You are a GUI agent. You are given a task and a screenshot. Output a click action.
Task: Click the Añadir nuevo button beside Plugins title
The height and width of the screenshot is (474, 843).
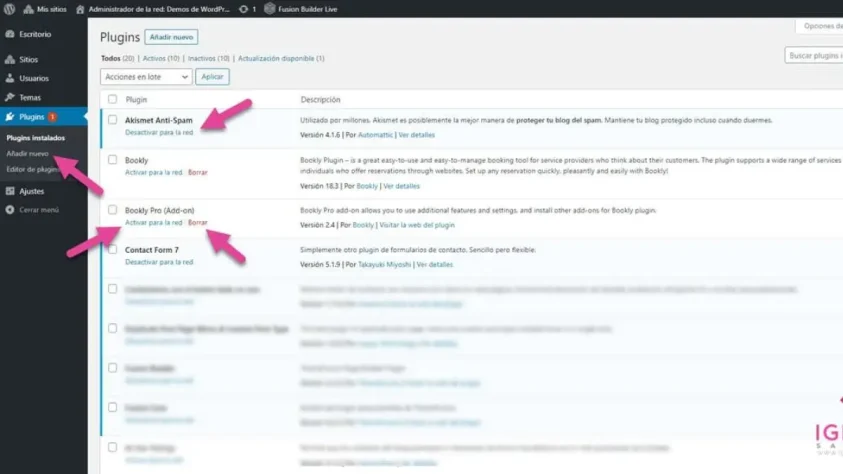pos(171,37)
